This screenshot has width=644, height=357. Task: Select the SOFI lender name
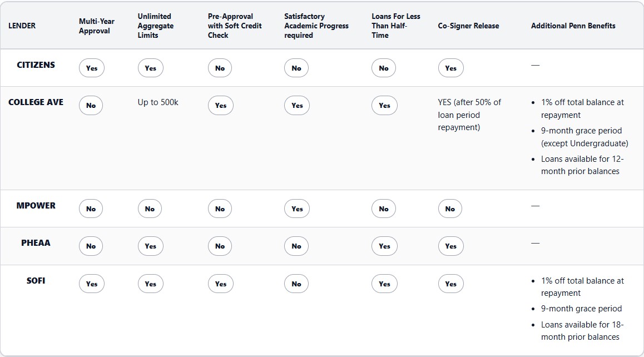coord(36,280)
